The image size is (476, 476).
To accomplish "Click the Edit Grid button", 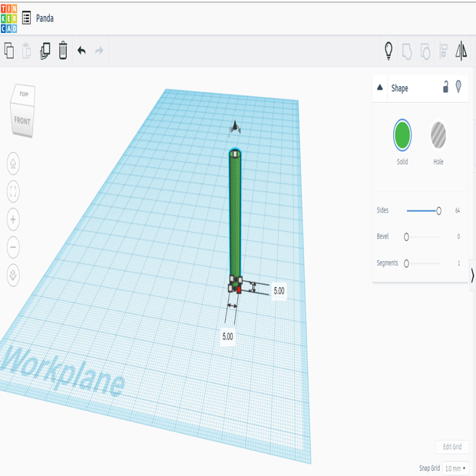I will point(452,447).
